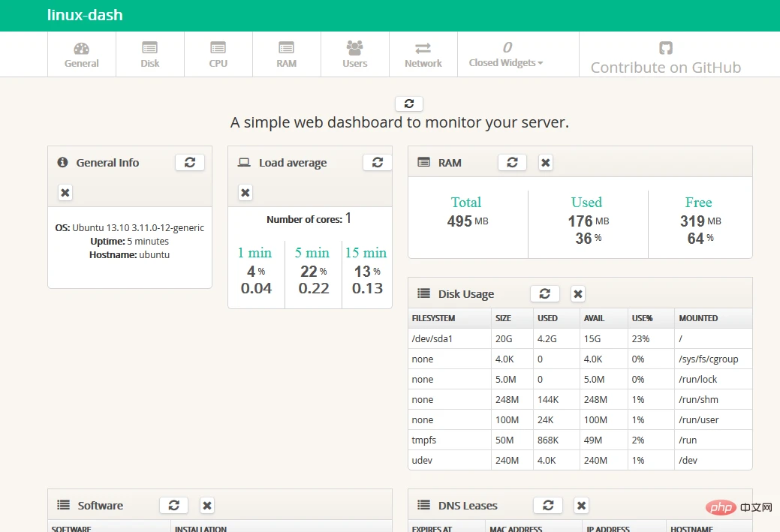
Task: Click the Number of cores text
Action: click(309, 219)
